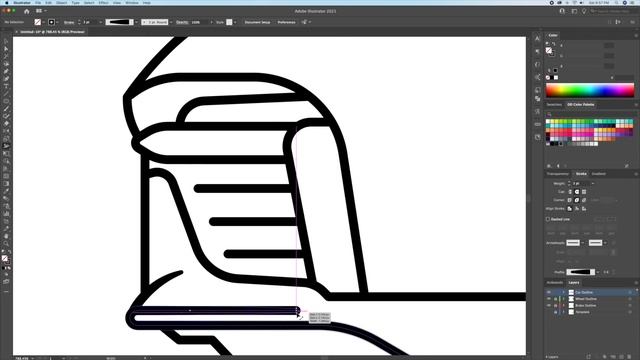
Task: Open the Character panel icon in dock
Action: 537,38
